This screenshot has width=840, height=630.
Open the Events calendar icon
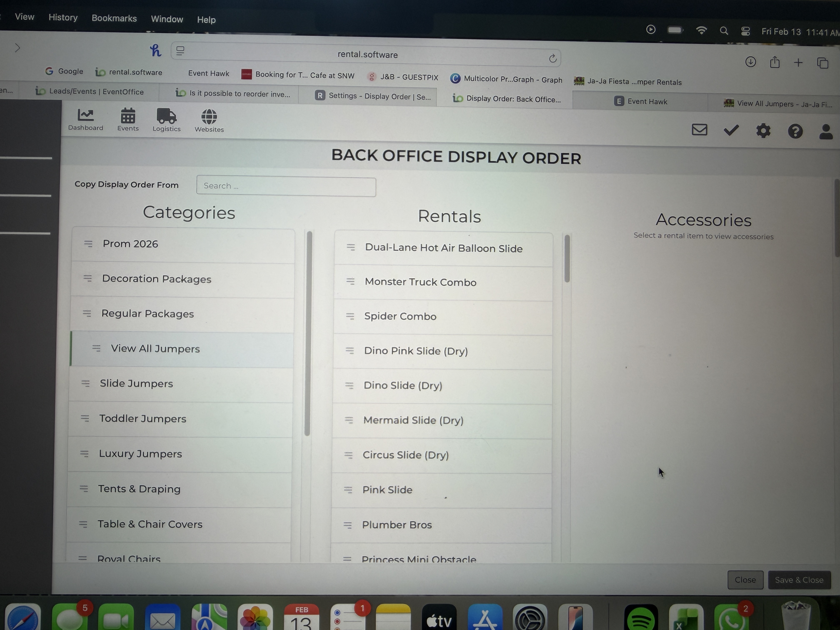pos(128,116)
